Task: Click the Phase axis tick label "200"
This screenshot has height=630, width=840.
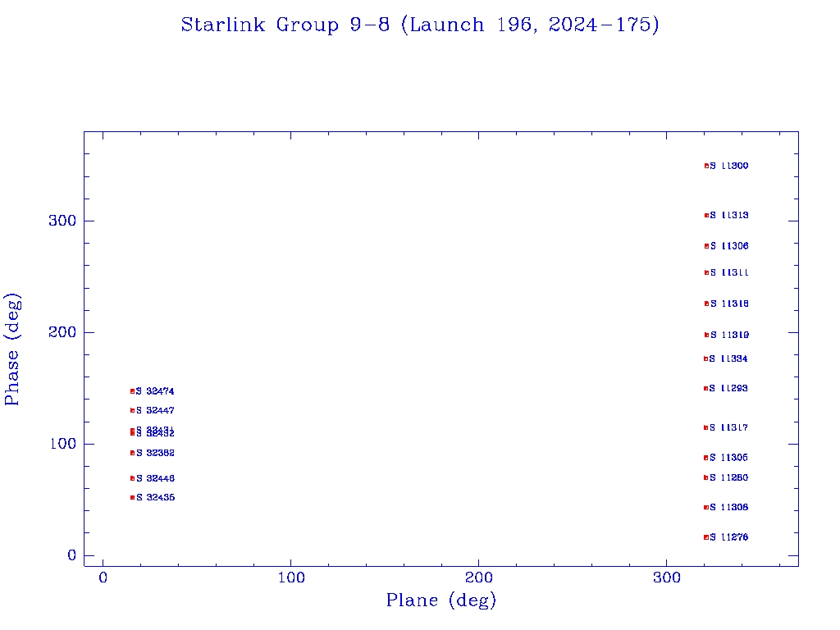Action: pos(62,332)
